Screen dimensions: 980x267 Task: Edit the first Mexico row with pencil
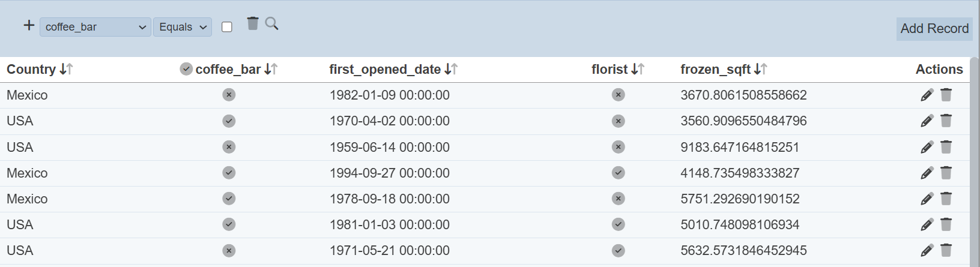[927, 95]
